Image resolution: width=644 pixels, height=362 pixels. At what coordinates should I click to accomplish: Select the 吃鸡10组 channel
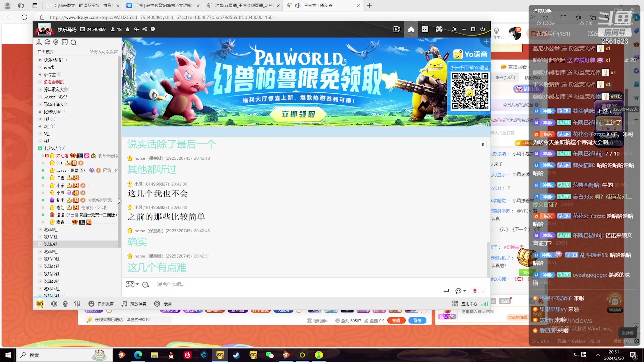click(x=52, y=259)
